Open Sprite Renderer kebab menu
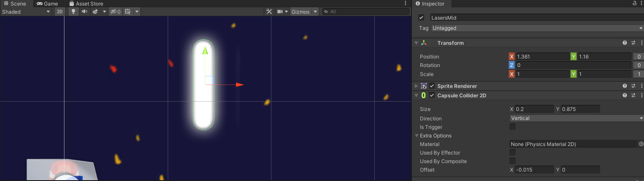The height and width of the screenshot is (181, 644). point(641,86)
